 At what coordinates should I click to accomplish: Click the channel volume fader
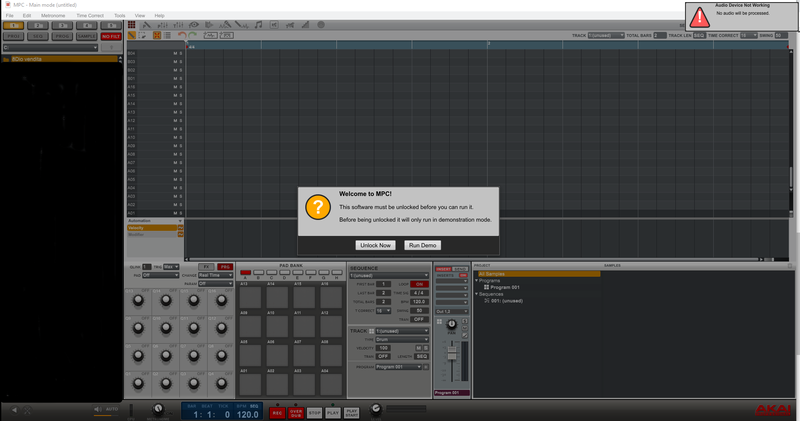tap(452, 353)
